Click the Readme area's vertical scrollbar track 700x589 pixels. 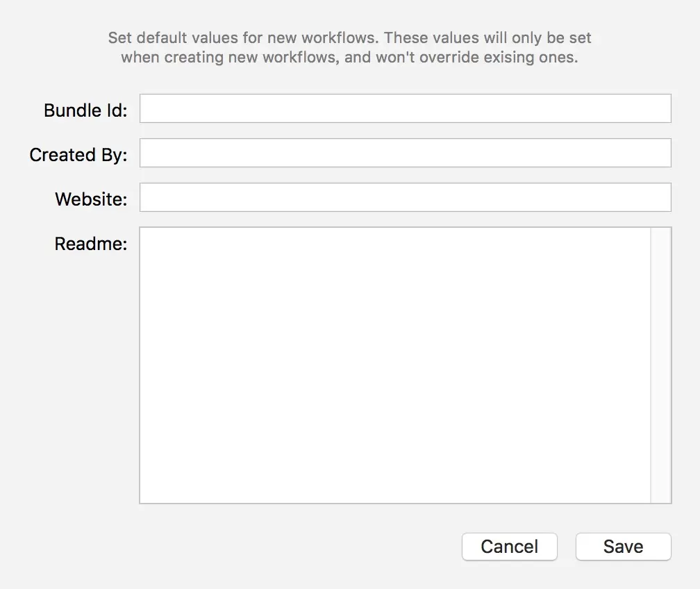tap(660, 365)
